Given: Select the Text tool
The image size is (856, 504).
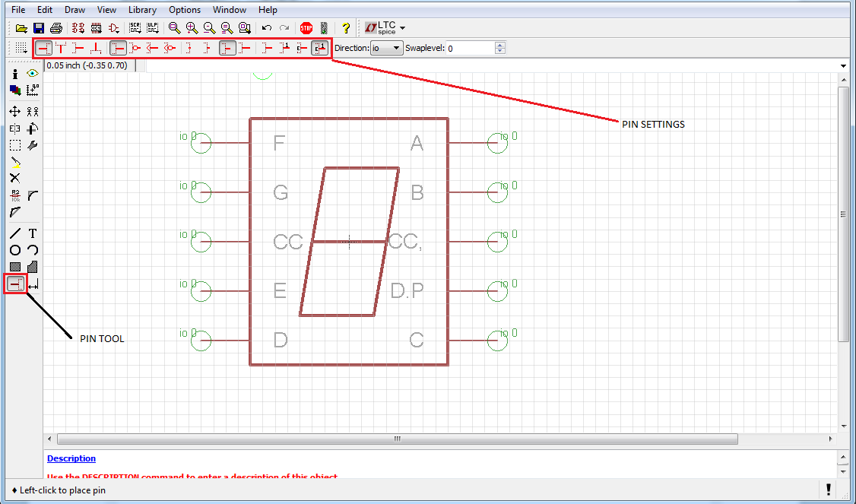Looking at the screenshot, I should [x=33, y=233].
